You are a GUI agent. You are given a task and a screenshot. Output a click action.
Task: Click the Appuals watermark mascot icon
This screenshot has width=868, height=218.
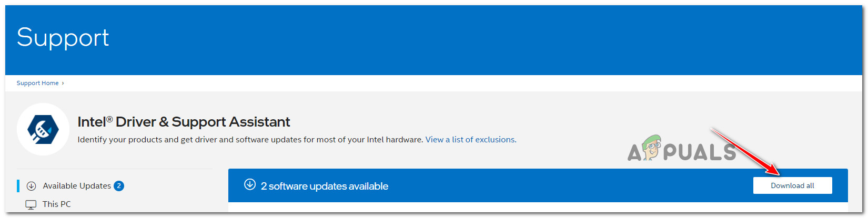[653, 146]
